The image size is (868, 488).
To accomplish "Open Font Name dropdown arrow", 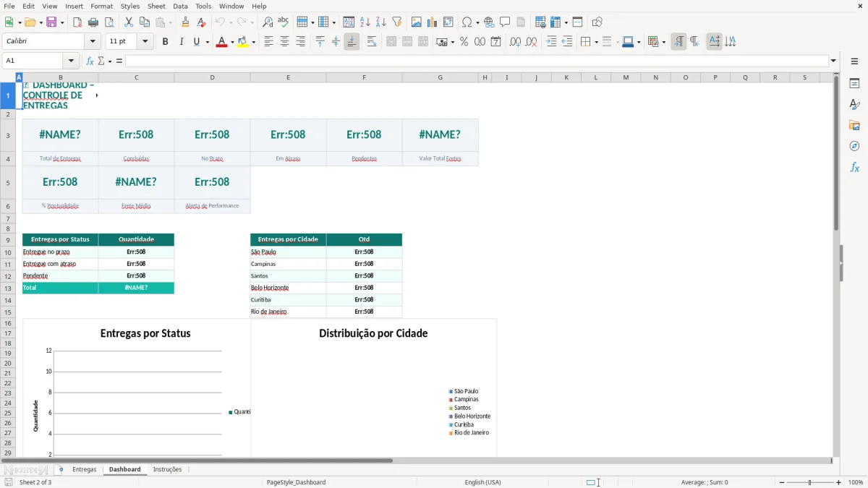I will [x=93, y=42].
